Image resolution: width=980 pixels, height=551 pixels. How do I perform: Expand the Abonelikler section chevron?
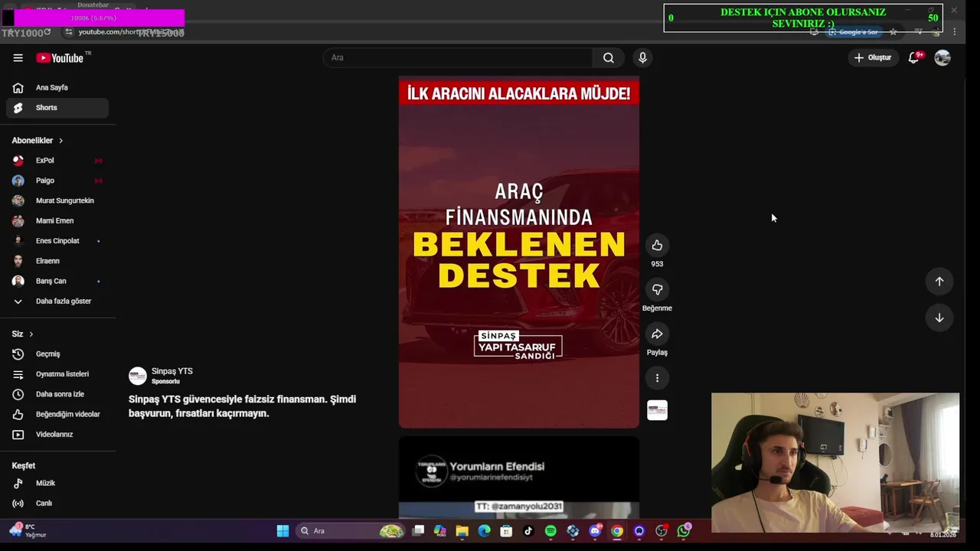60,141
